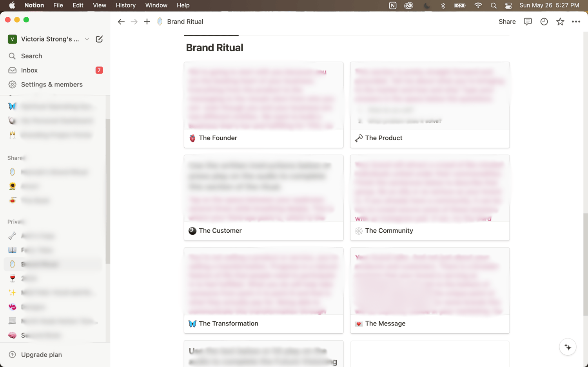Open the File menu

tap(58, 5)
